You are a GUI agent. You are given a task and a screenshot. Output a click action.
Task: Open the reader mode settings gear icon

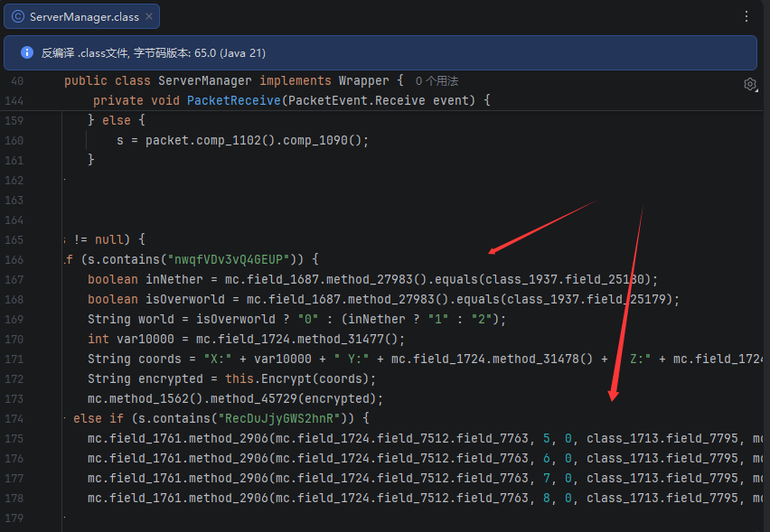[750, 84]
